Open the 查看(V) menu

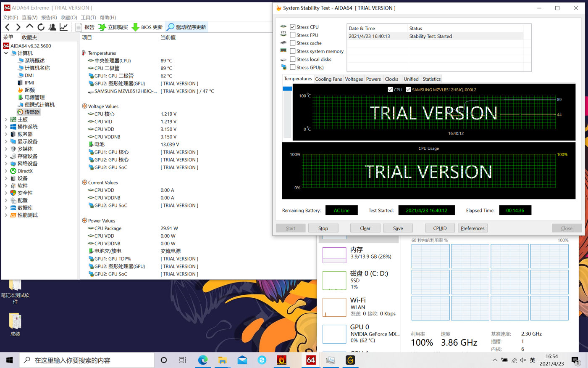pyautogui.click(x=29, y=18)
